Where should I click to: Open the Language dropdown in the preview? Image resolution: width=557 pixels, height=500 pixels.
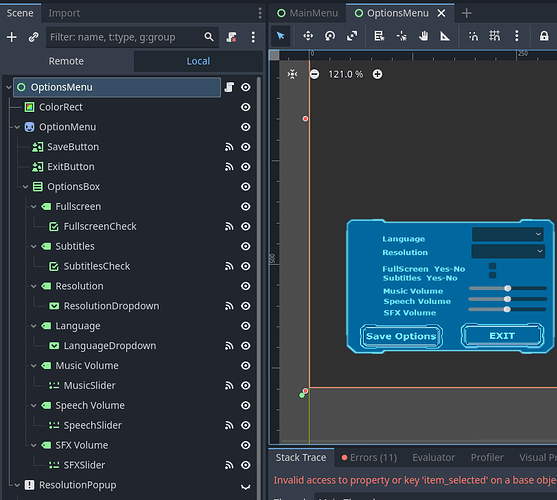coord(508,234)
